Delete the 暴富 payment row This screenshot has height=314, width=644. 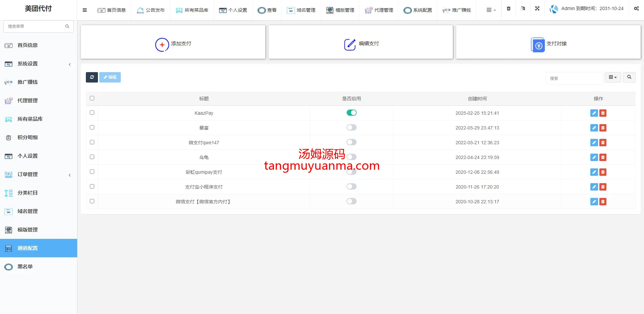click(x=603, y=128)
